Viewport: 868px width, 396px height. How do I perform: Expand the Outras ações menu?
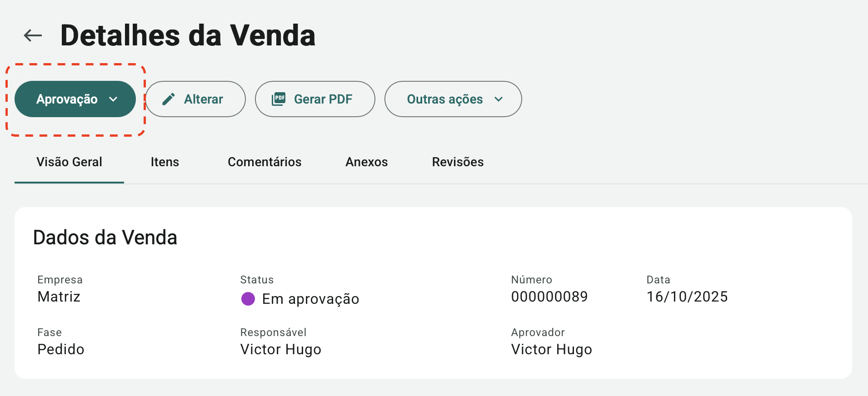[453, 99]
